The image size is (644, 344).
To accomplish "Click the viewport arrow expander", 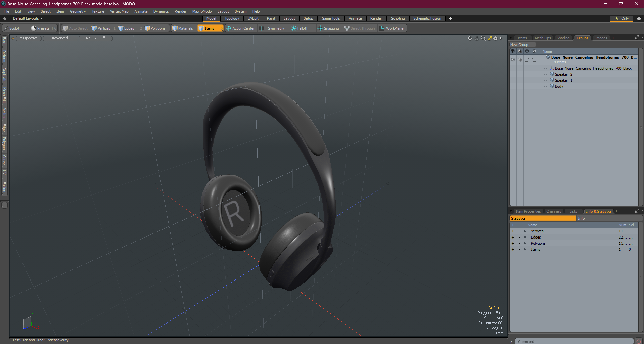I will [501, 38].
